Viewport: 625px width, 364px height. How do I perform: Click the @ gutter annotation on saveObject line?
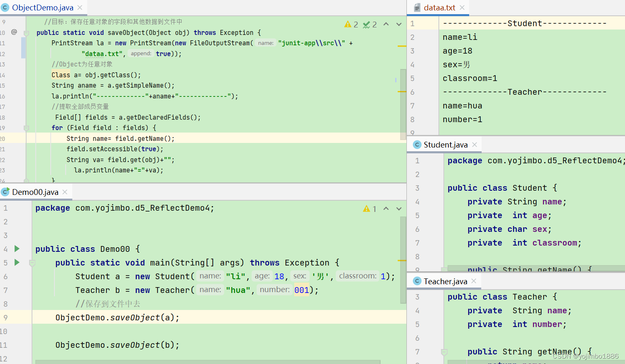tap(14, 32)
